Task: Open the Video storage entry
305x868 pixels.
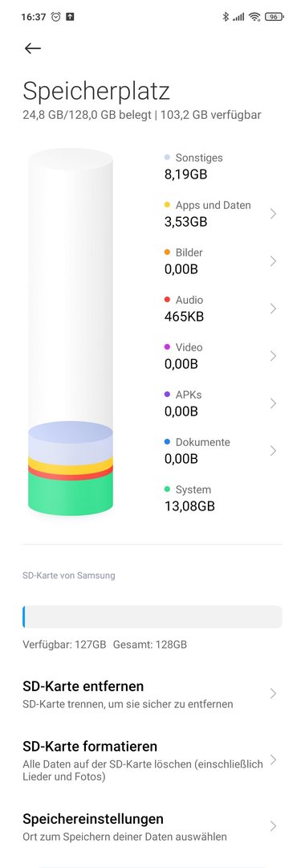Action: tap(221, 356)
